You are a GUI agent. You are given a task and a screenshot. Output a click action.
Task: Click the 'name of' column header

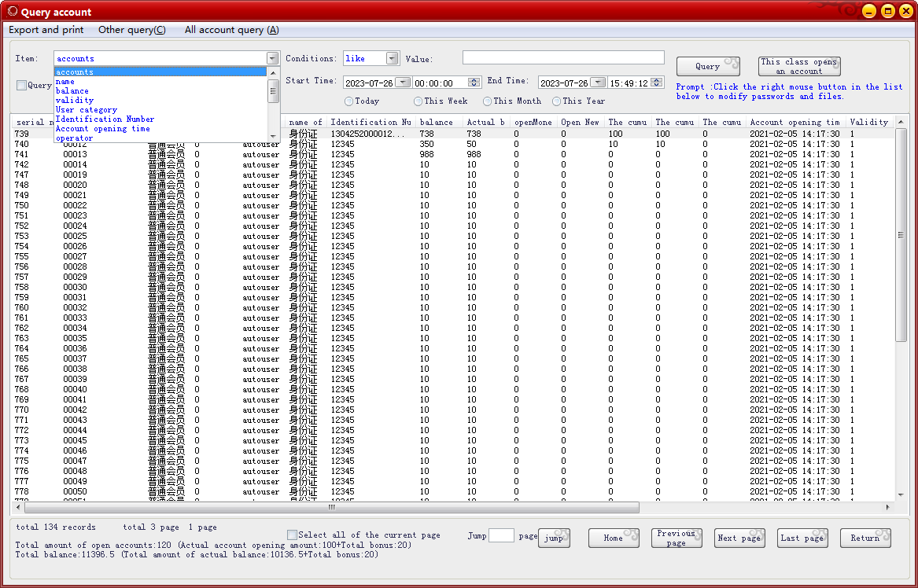(x=306, y=123)
